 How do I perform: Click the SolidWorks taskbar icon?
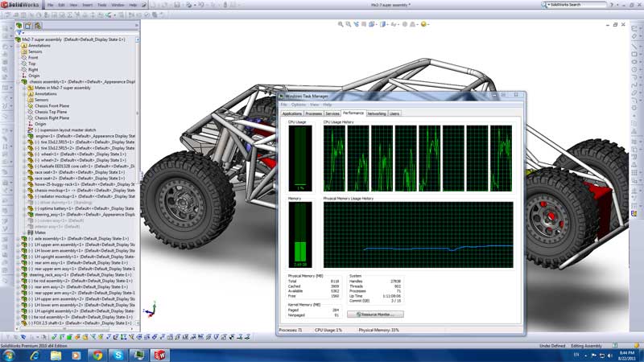pos(159,354)
